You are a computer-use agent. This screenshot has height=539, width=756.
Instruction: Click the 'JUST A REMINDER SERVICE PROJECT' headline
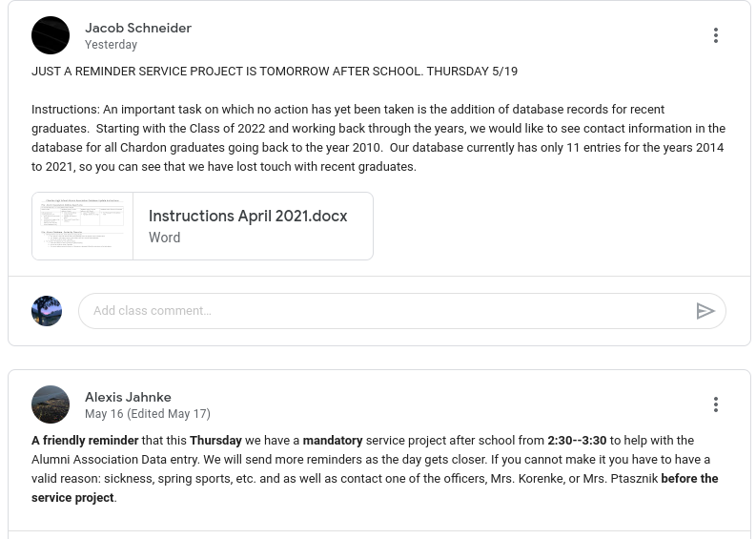pos(275,72)
